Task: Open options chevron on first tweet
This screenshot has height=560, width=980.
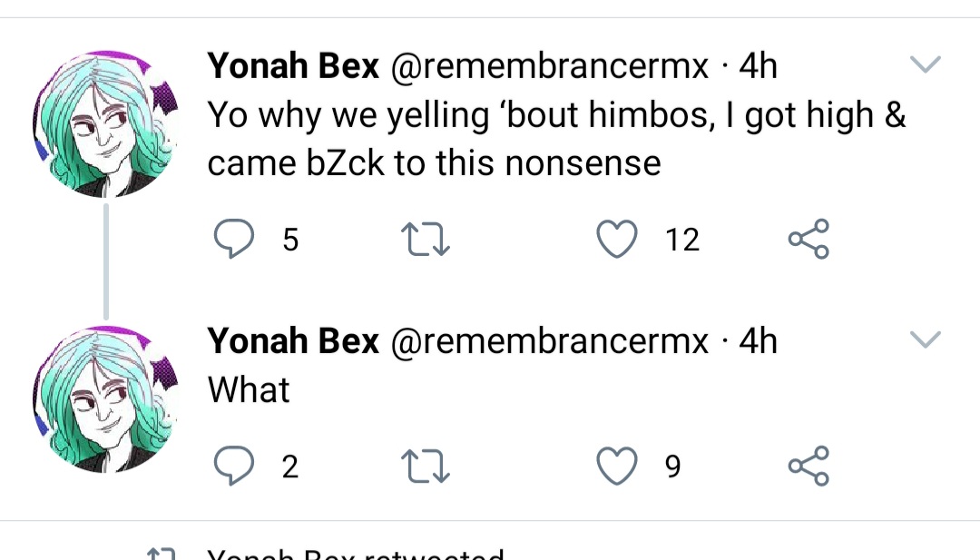Action: tap(926, 64)
